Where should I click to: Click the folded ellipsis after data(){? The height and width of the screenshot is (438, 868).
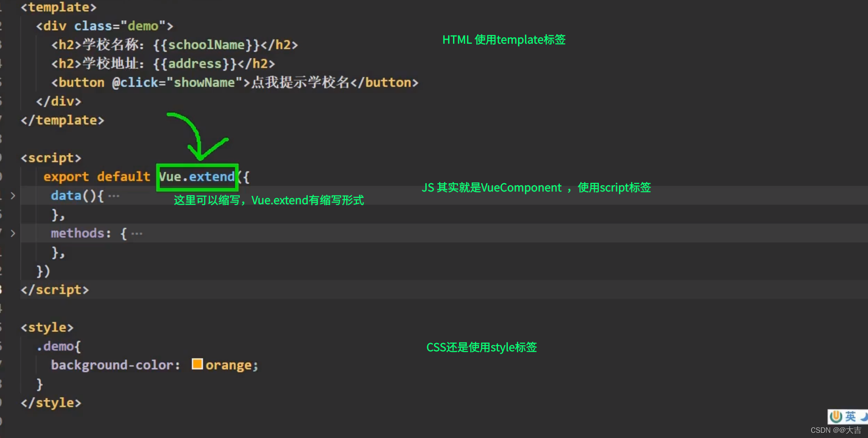coord(114,196)
